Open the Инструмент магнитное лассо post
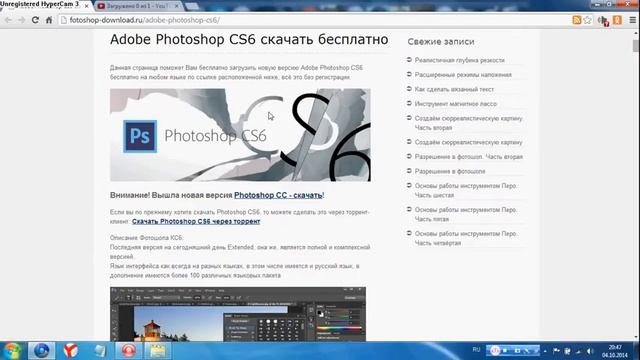Screen dimensions: 640x360 coord(456,104)
